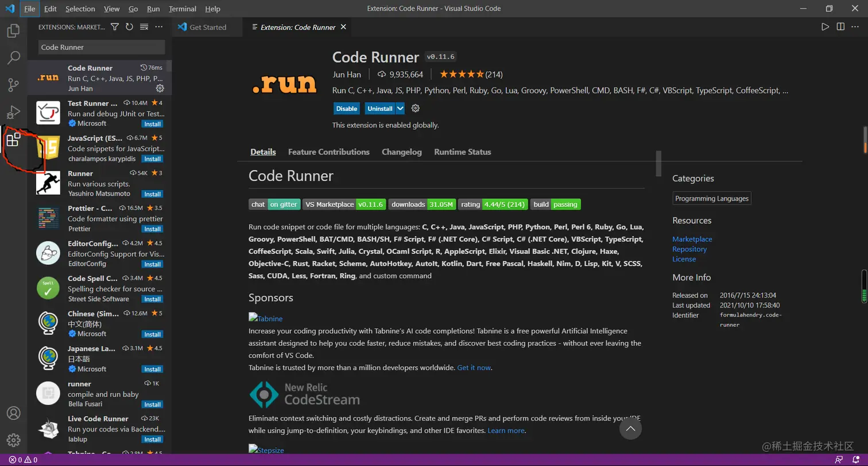Viewport: 868px width, 466px height.
Task: Install Live Code Runner by lablup
Action: click(153, 440)
